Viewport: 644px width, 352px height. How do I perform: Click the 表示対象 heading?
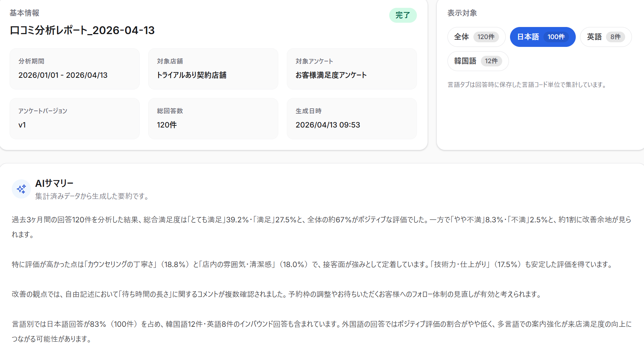click(x=462, y=13)
